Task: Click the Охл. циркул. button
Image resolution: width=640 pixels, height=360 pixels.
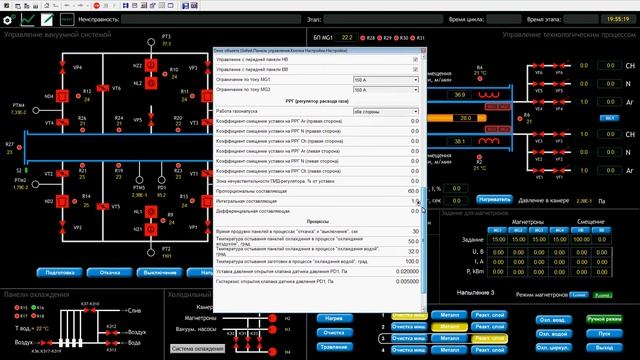Action: (x=553, y=348)
